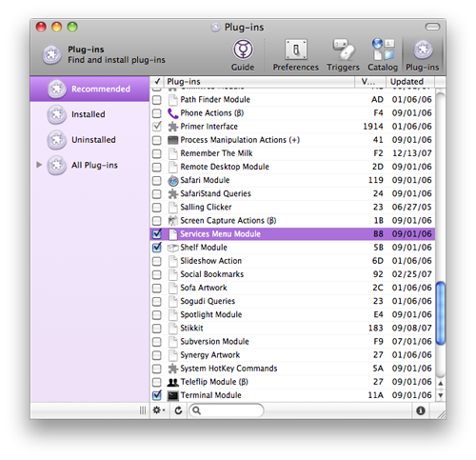476x460 pixels.
Task: Toggle the Primer Interface checkbox
Action: tap(157, 127)
